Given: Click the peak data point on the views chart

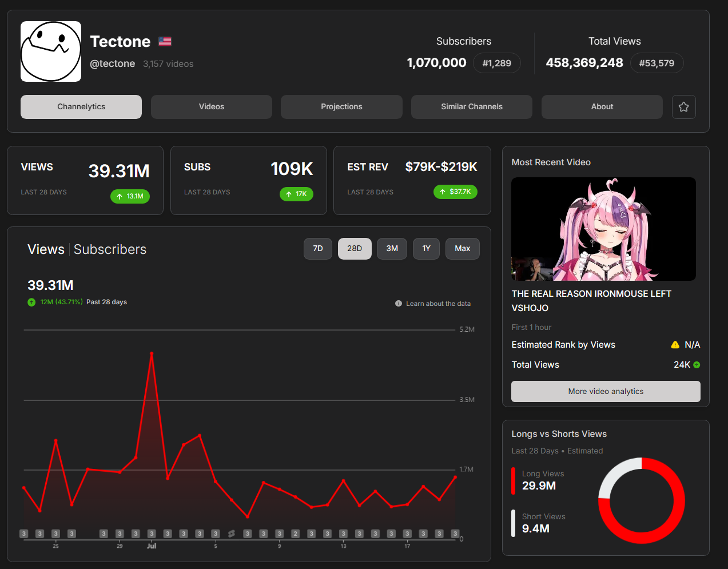Looking at the screenshot, I should click(x=152, y=353).
